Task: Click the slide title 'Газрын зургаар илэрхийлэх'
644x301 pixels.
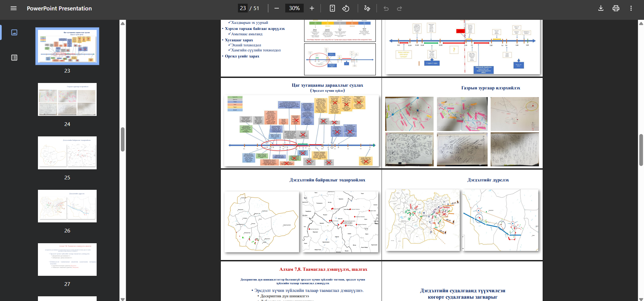Action: pyautogui.click(x=491, y=88)
